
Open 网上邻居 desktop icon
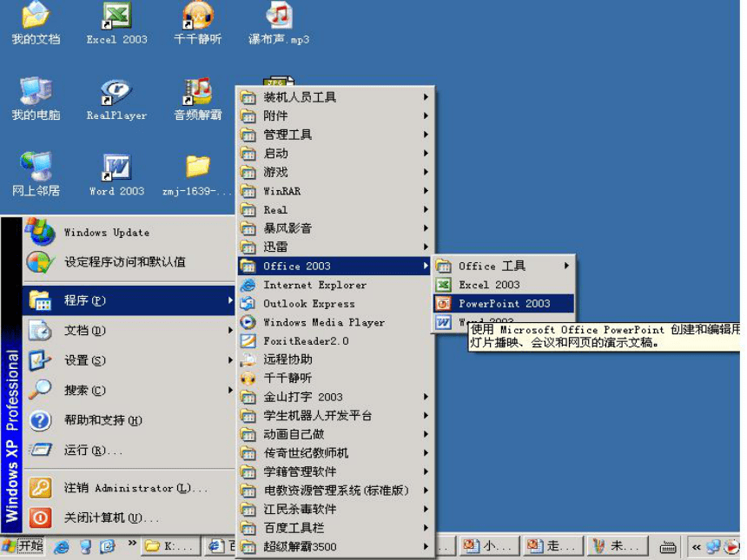pyautogui.click(x=36, y=175)
